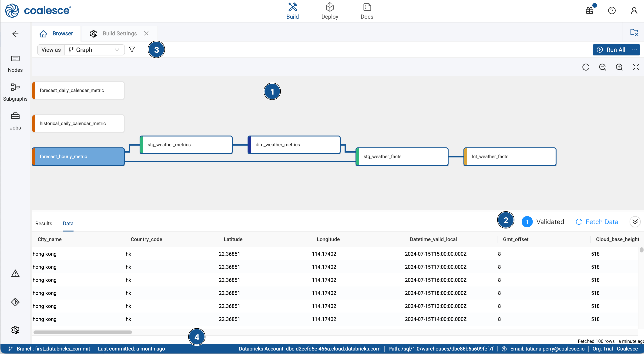The height and width of the screenshot is (354, 644).
Task: Click the vertical scrollbar of data table
Action: 641,250
